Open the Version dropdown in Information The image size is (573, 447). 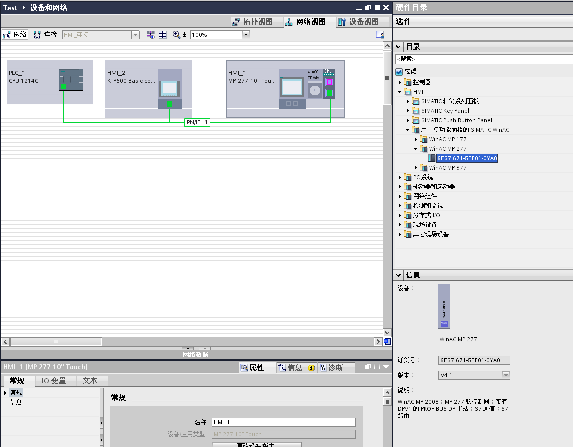tap(505, 375)
